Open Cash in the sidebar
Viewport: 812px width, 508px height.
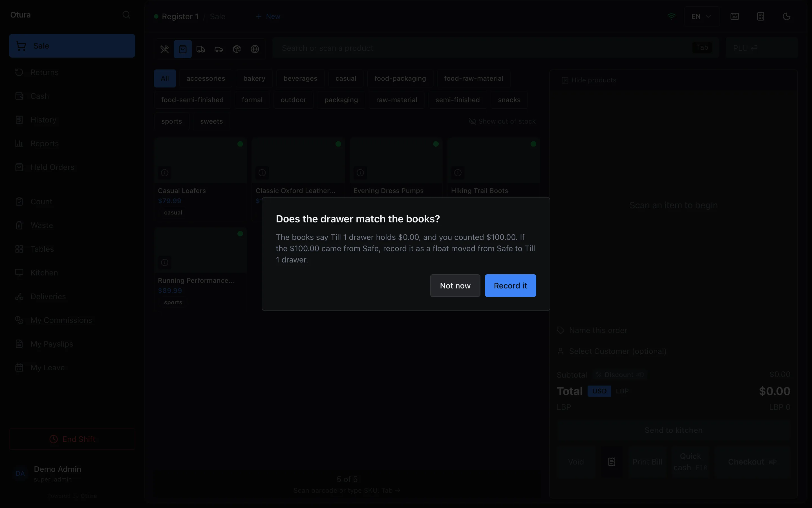[72, 96]
